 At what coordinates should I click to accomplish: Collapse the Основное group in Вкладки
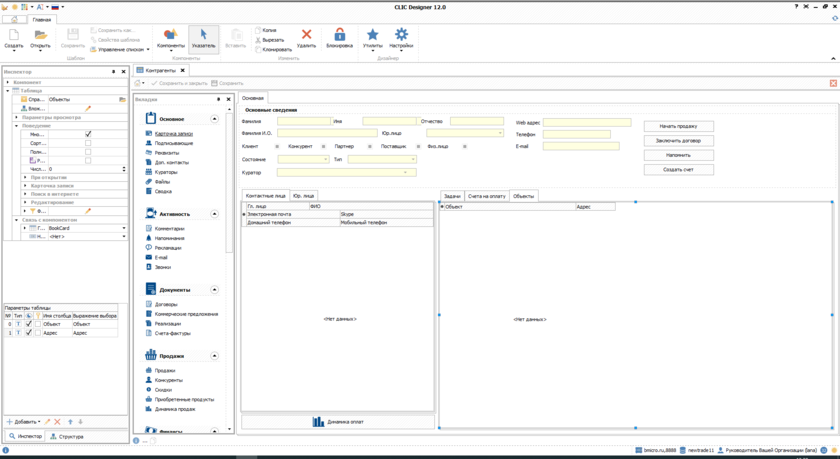coord(214,119)
